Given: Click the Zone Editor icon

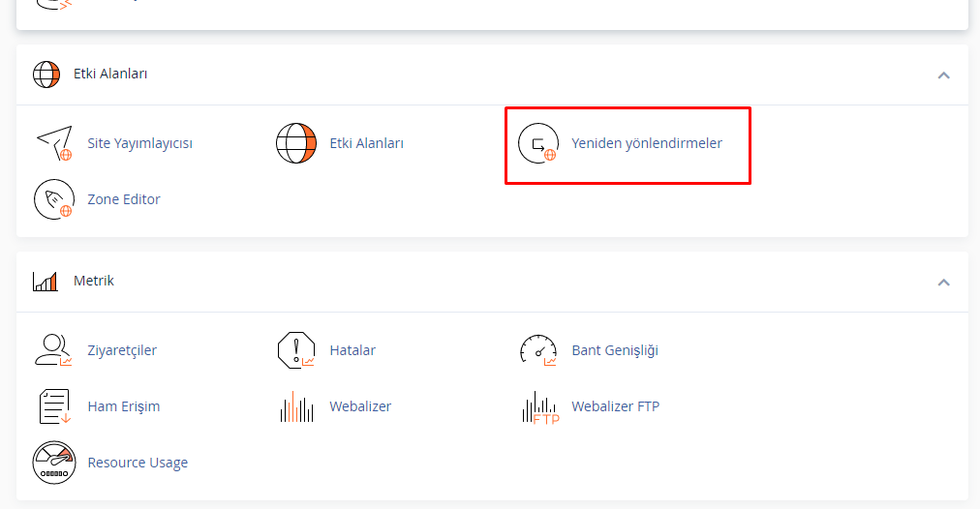Looking at the screenshot, I should [x=54, y=199].
